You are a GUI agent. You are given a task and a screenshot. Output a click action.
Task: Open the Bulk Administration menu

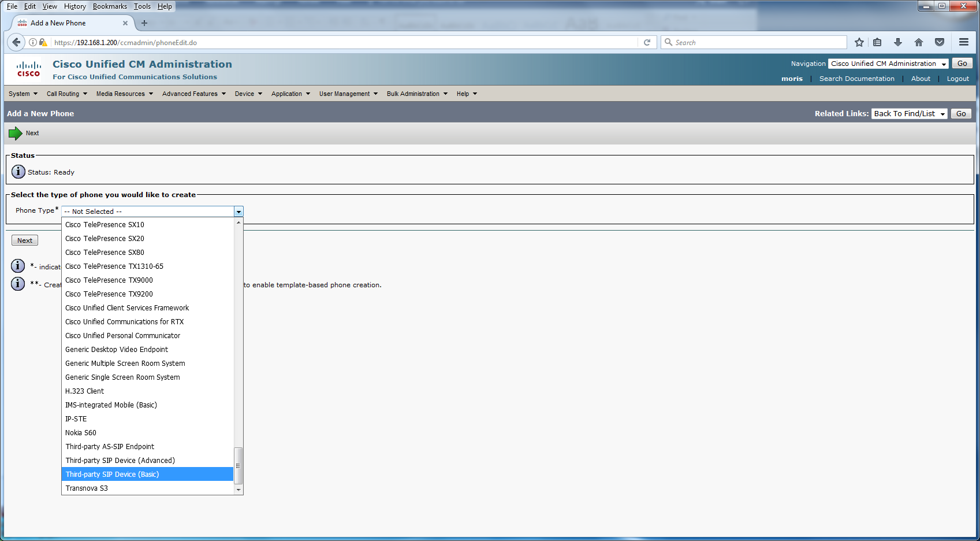(x=417, y=94)
